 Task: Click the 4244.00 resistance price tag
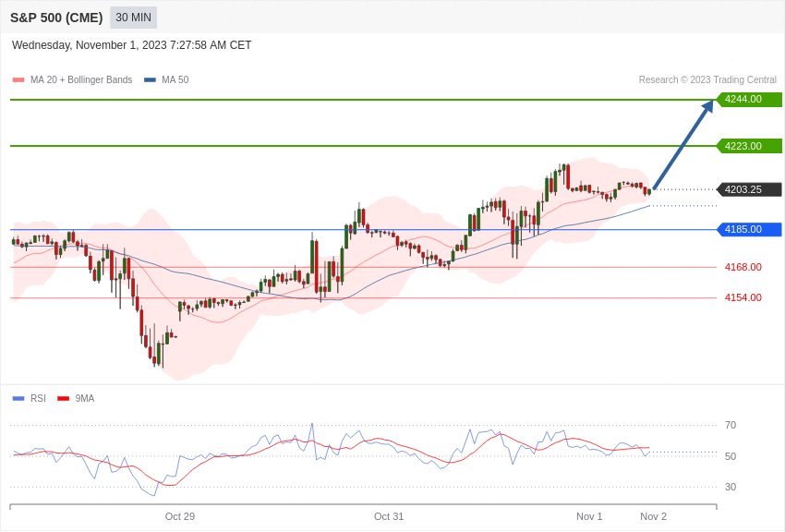[750, 99]
